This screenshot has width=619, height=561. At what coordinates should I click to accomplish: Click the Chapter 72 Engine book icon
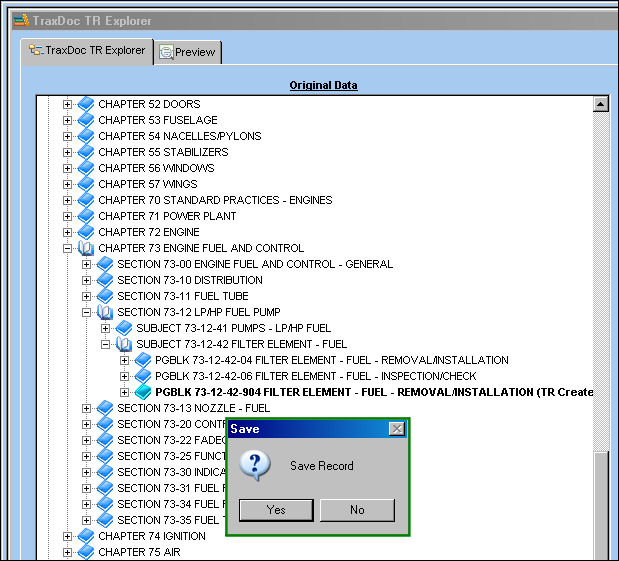pyautogui.click(x=86, y=232)
